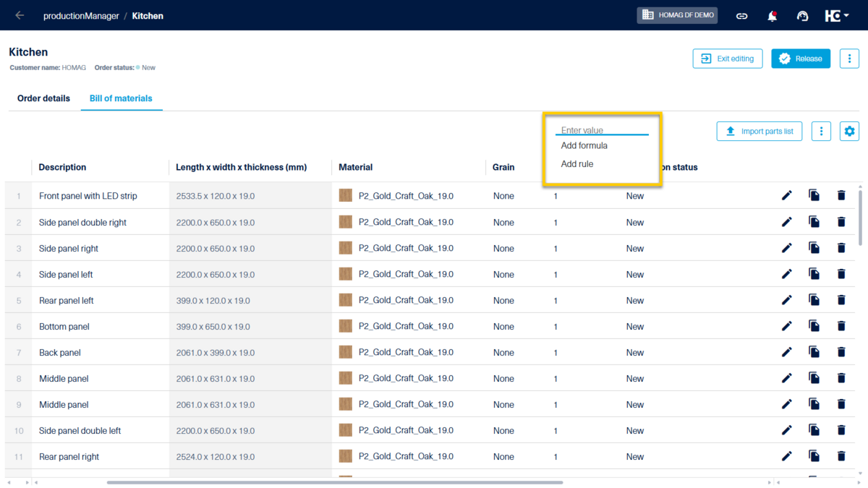The image size is (868, 488).
Task: Click the Enter value input field
Action: click(601, 130)
